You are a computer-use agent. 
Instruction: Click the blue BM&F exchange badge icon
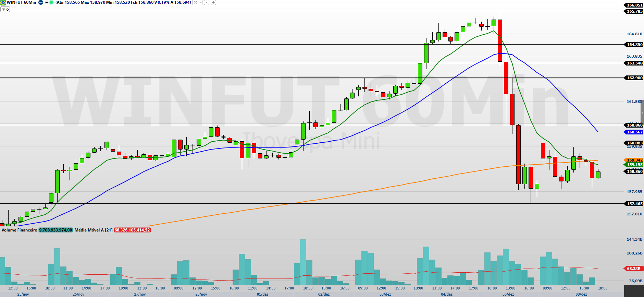pyautogui.click(x=41, y=2)
